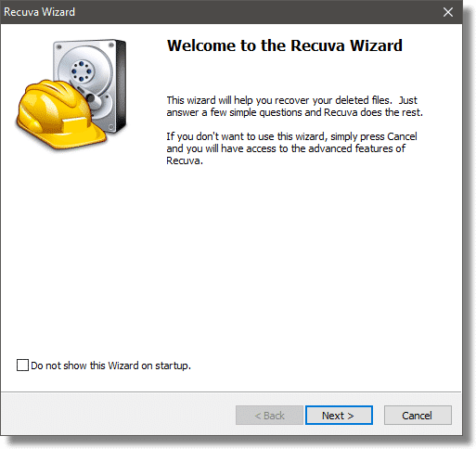Click the Next > button
This screenshot has height=449, width=476.
[339, 416]
